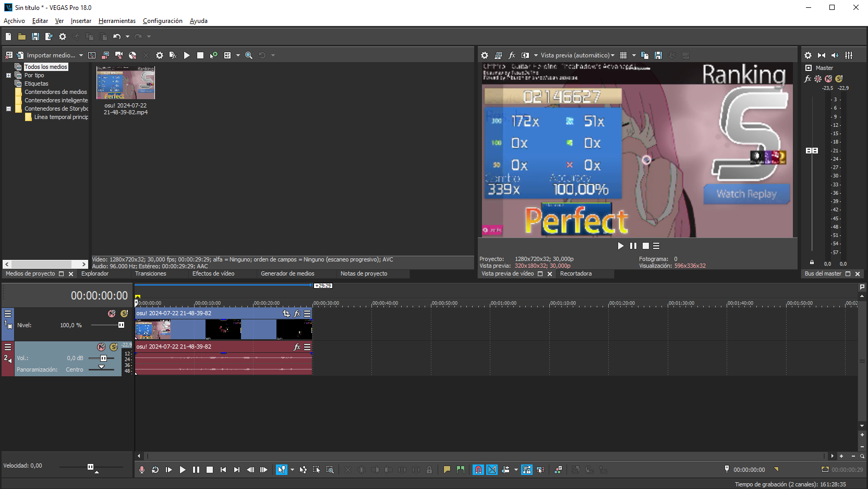Click the media FX icon in project media toolbar
Viewport: 868px width, 489px height.
[x=173, y=55]
